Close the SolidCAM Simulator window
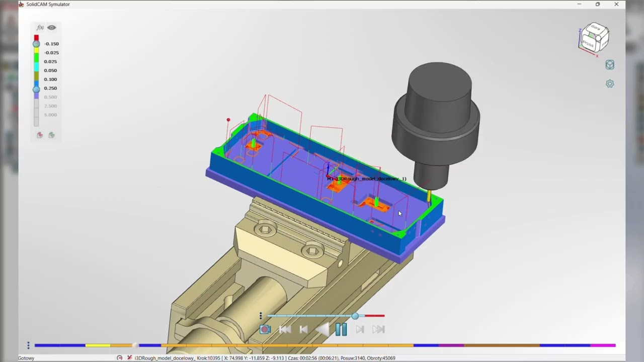 click(x=616, y=4)
